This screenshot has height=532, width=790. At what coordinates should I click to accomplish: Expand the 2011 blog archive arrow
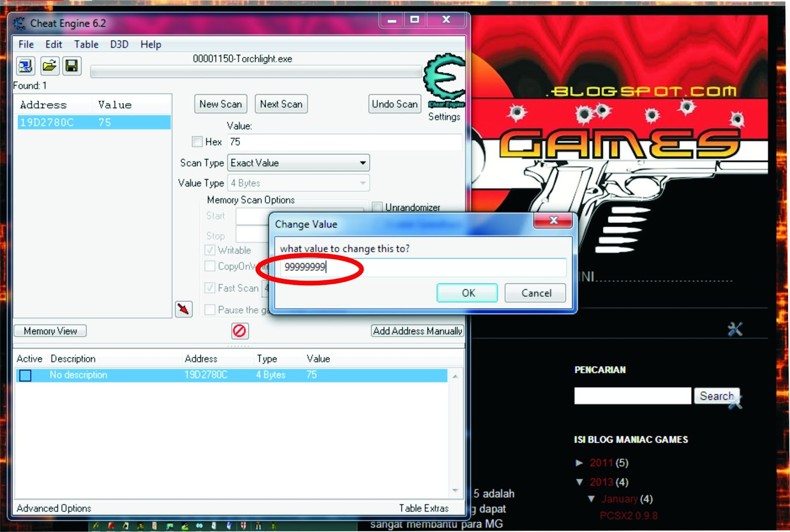click(580, 463)
